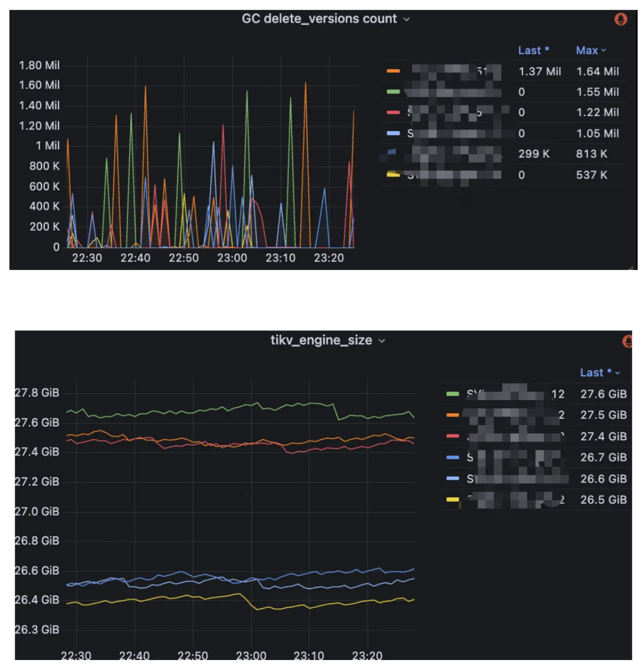Click 23:10 x-axis label on tikv_engine_size chart
Viewport: 642px width, 672px height.
point(308,656)
